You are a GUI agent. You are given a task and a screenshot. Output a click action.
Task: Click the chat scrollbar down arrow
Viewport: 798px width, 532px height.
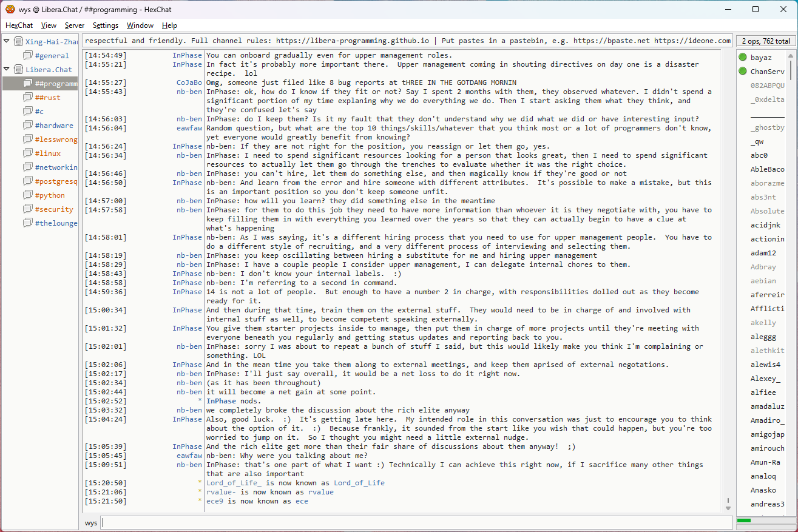click(728, 508)
